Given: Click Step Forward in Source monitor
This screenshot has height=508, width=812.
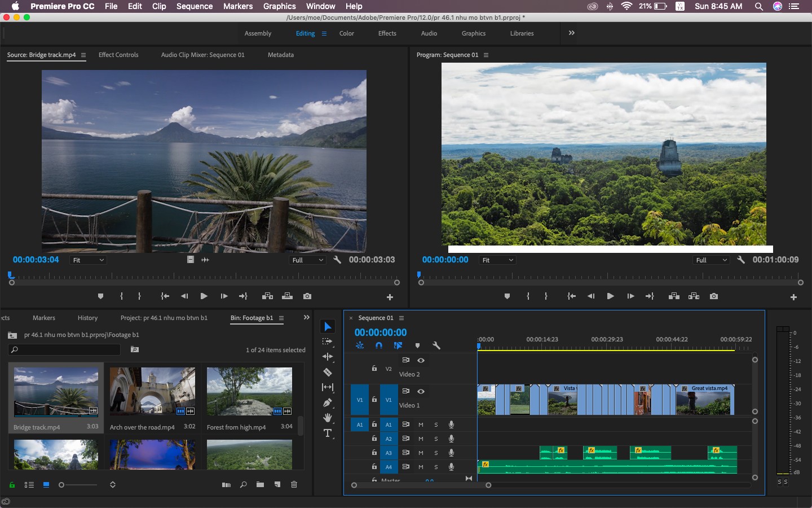Looking at the screenshot, I should (x=224, y=296).
